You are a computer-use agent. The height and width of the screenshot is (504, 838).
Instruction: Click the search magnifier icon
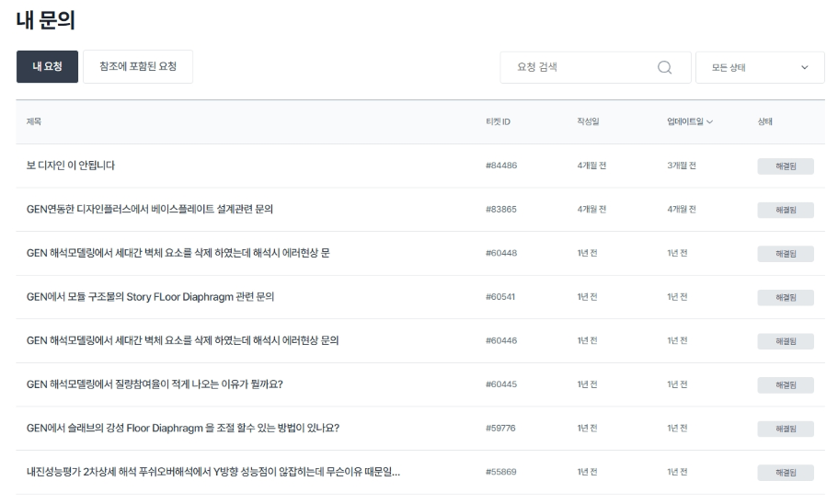tap(664, 67)
